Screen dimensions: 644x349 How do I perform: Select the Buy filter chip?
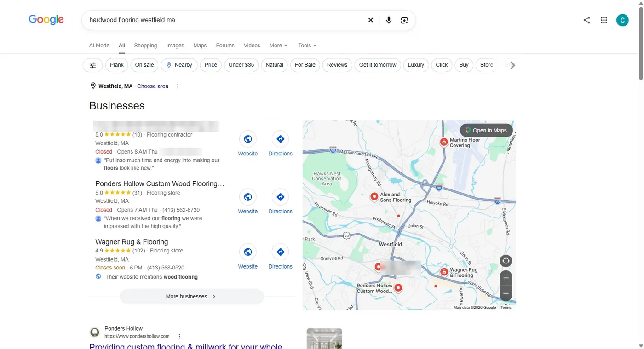tap(464, 65)
